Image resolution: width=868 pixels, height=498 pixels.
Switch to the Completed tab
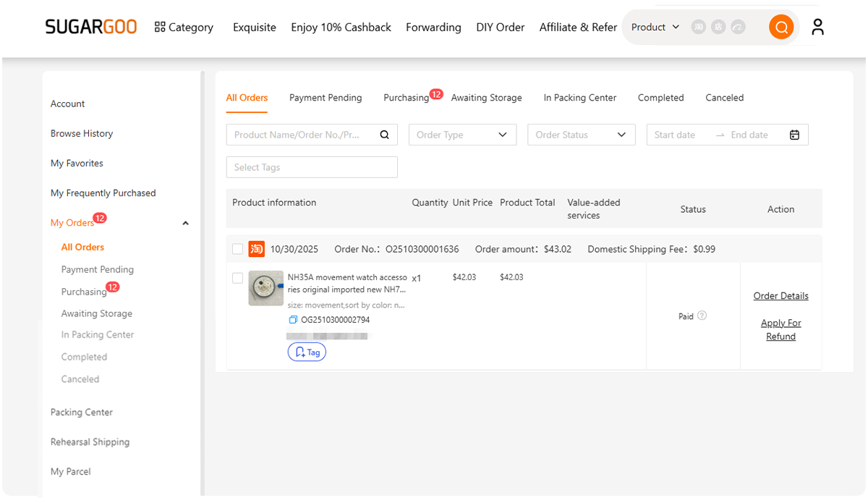tap(660, 97)
